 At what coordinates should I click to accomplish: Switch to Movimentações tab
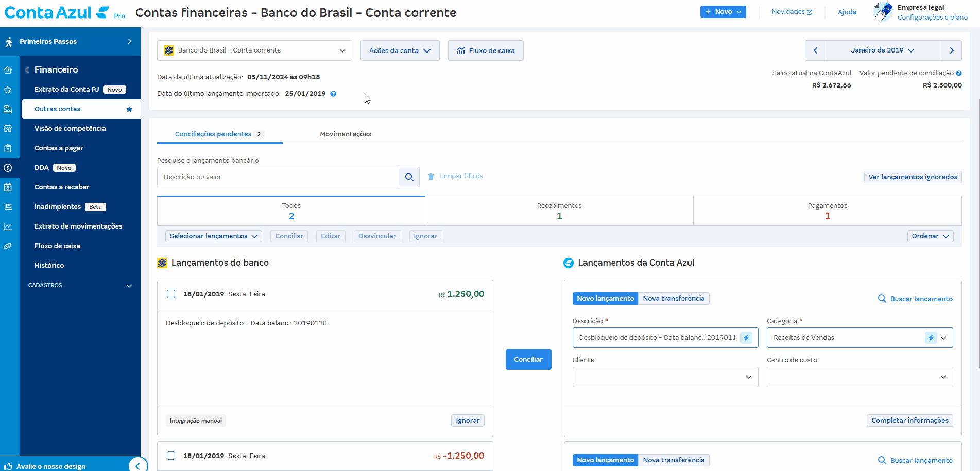(346, 134)
